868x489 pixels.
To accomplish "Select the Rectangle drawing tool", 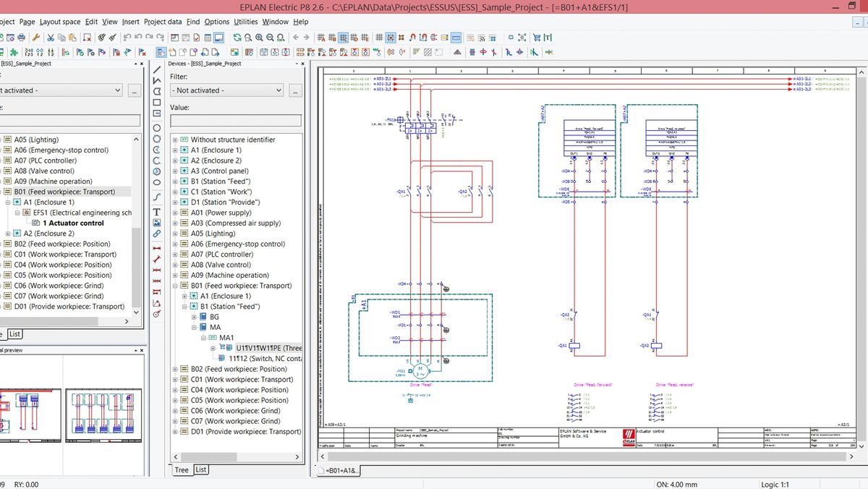I will coord(157,102).
